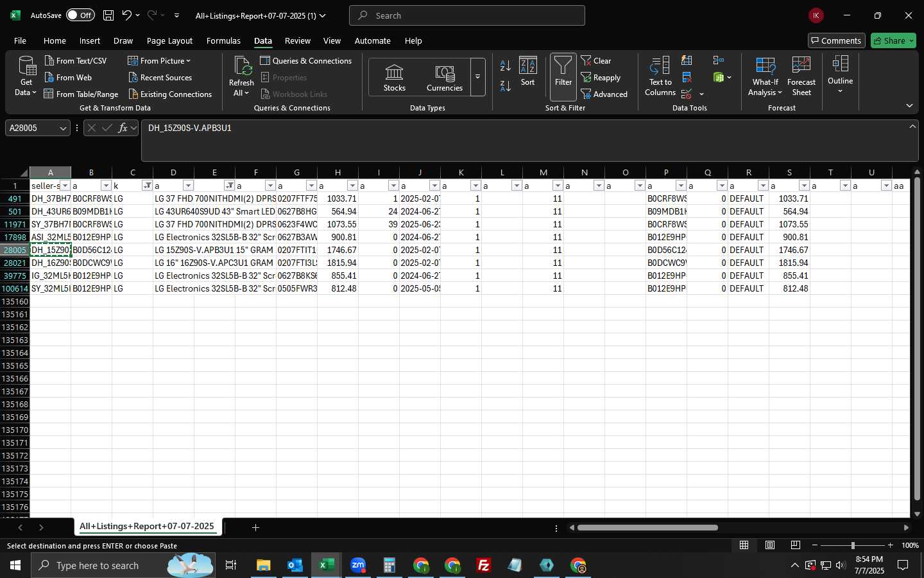This screenshot has height=578, width=924.
Task: Switch to Normal view
Action: point(744,545)
